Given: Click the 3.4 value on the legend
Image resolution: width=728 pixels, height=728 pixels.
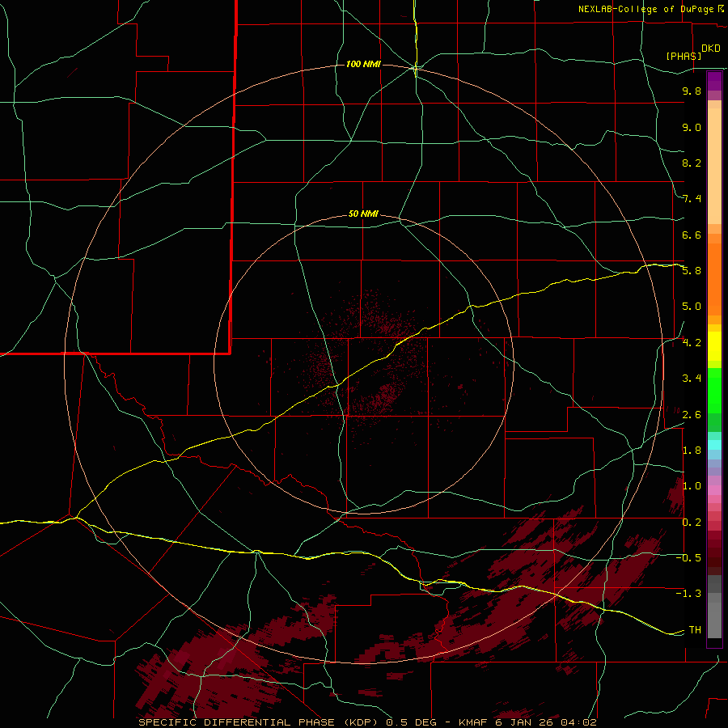Looking at the screenshot, I should click(692, 379).
